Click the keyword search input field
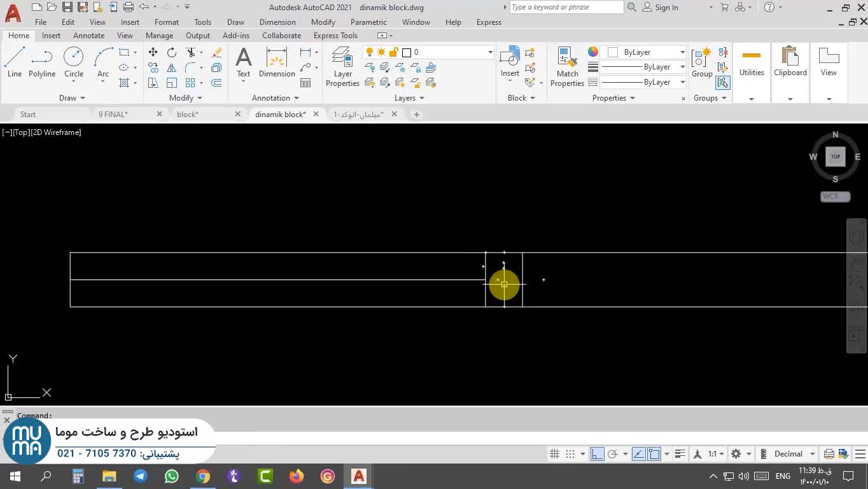Image resolution: width=868 pixels, height=489 pixels. (x=566, y=8)
